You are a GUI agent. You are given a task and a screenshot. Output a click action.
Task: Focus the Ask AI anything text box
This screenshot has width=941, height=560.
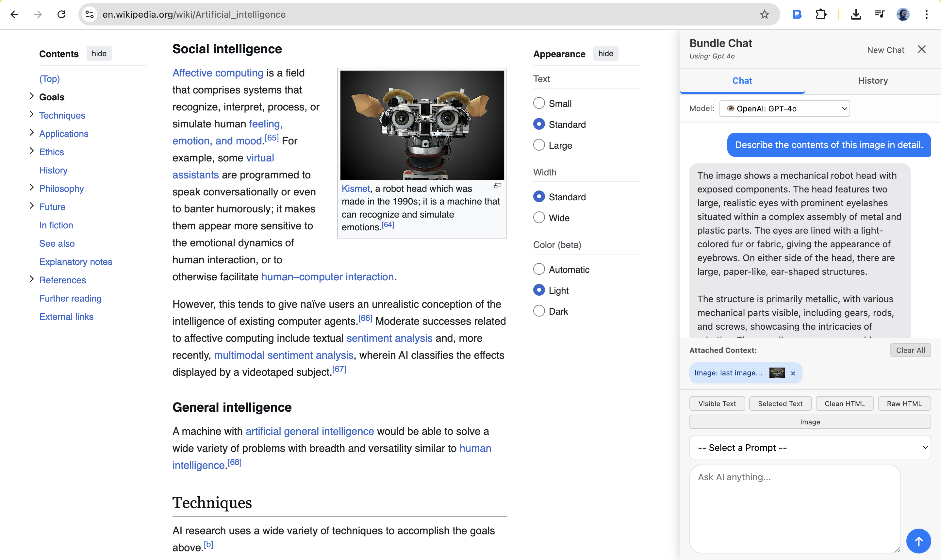[795, 509]
